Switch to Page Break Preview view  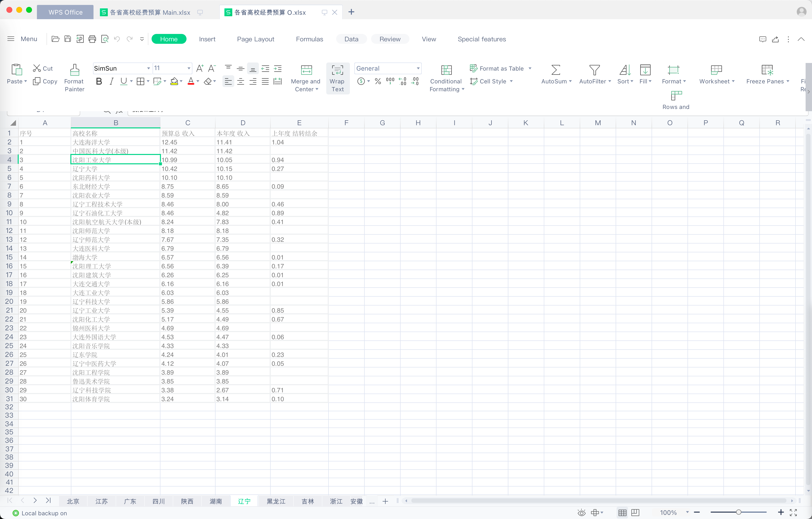pyautogui.click(x=635, y=513)
